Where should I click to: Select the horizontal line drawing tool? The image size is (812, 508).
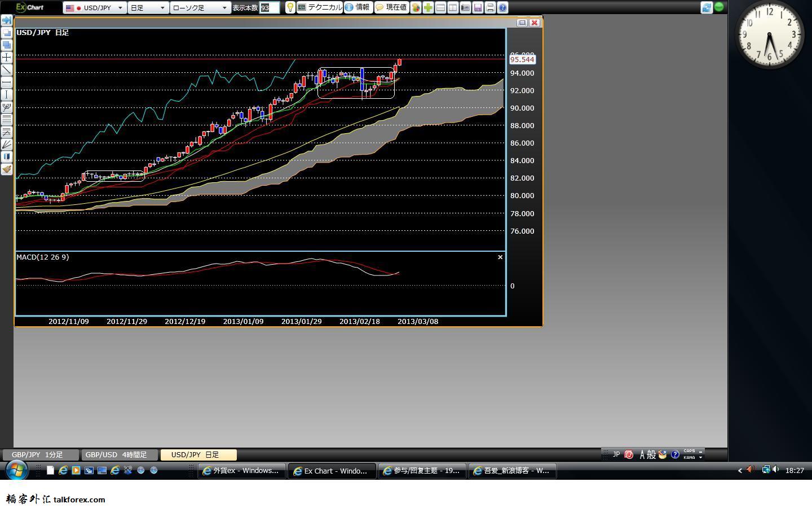click(7, 82)
